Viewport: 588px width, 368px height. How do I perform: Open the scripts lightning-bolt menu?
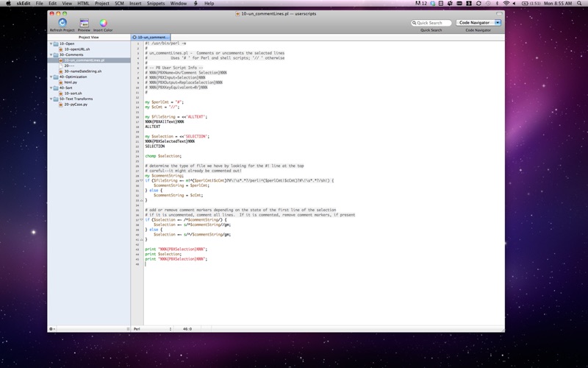point(196,4)
